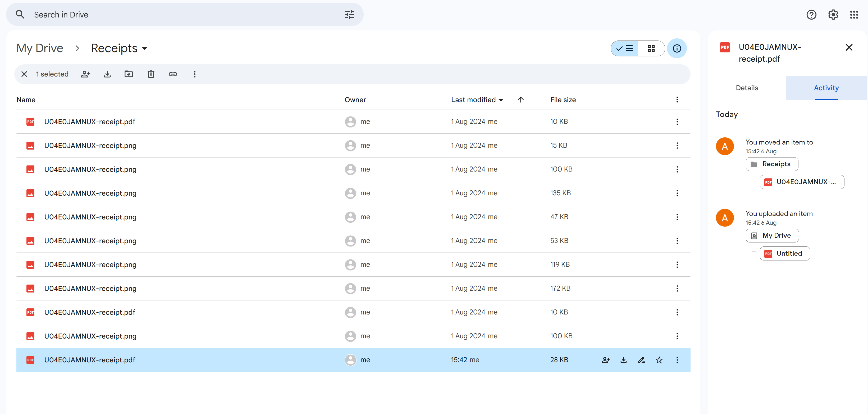The width and height of the screenshot is (868, 414).
Task: Select the 135 KB receipt PNG
Action: [x=353, y=193]
